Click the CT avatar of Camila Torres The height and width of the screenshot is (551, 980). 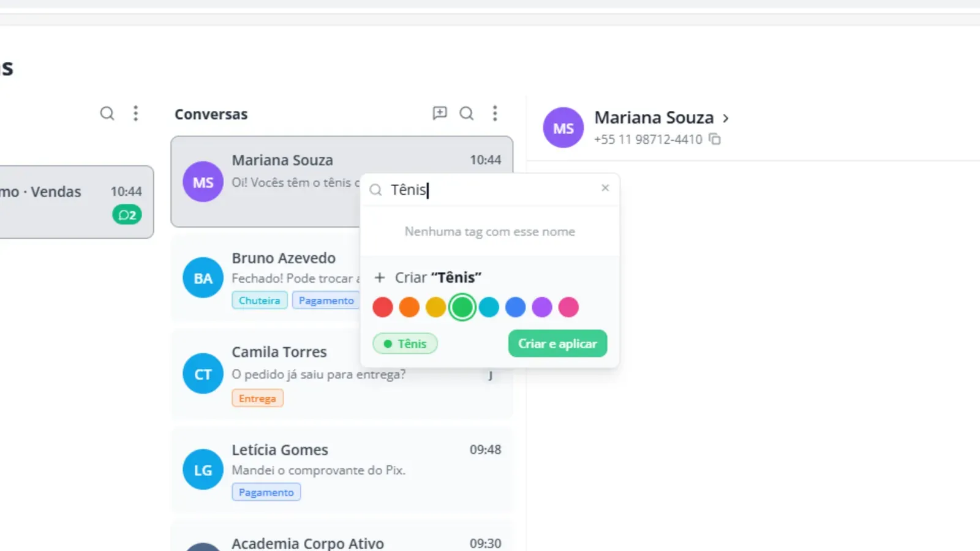click(x=203, y=374)
